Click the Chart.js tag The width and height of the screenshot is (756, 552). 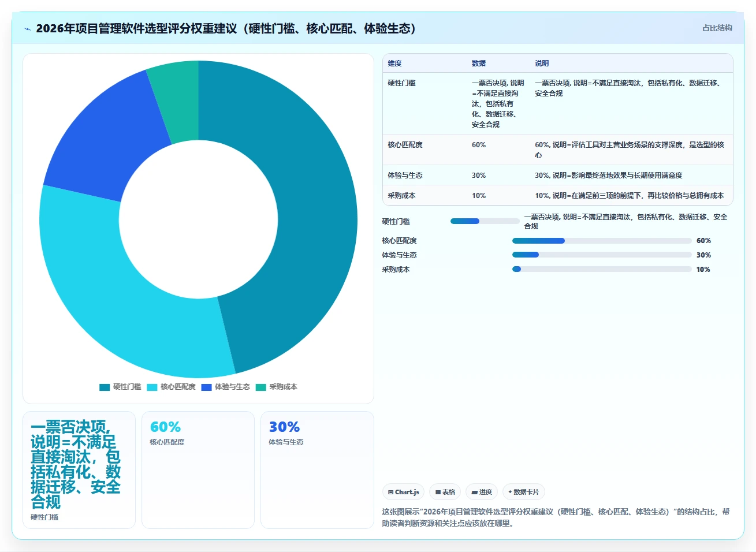click(x=403, y=492)
